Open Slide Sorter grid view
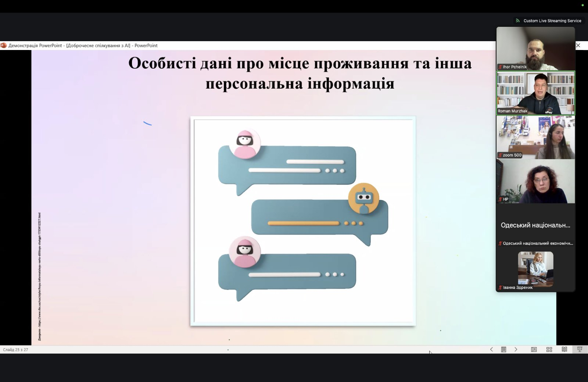 pos(549,349)
